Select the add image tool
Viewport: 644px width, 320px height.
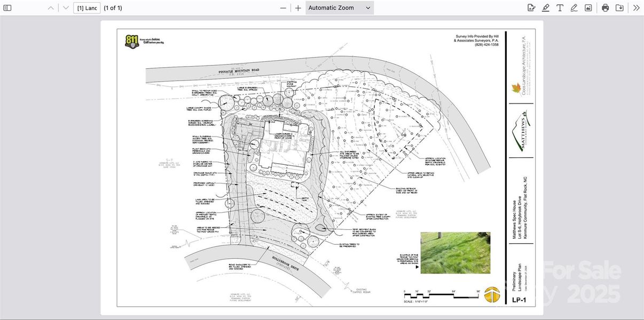coord(588,8)
